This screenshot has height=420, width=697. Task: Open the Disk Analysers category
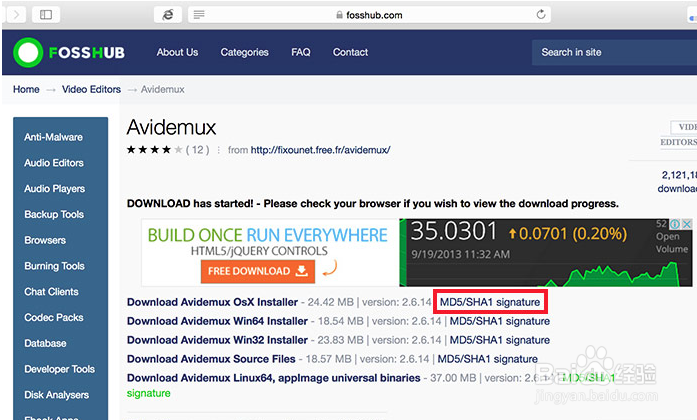pyautogui.click(x=56, y=395)
